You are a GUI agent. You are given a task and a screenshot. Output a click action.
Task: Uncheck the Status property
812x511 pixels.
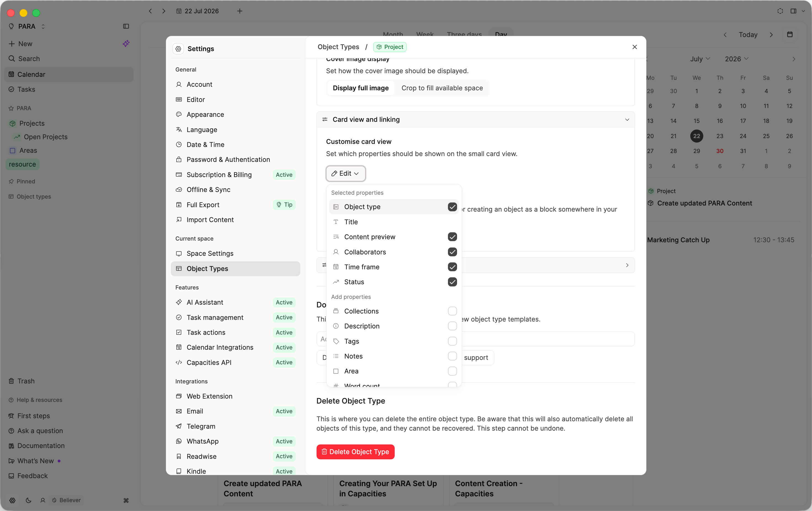click(452, 281)
